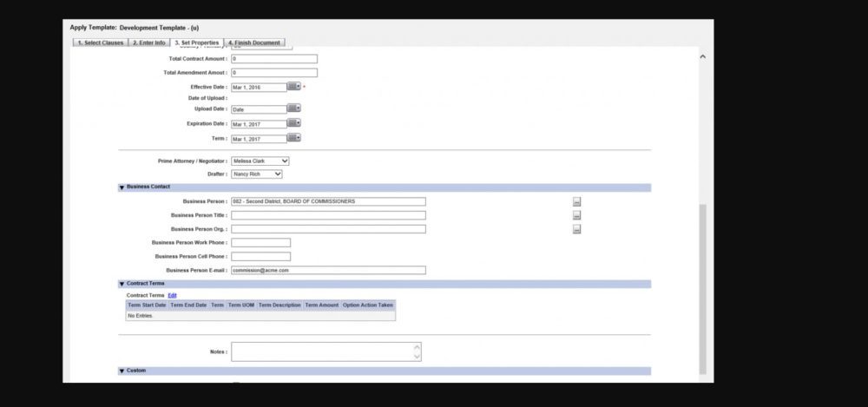Open the Upload Date calendar picker

tap(293, 108)
